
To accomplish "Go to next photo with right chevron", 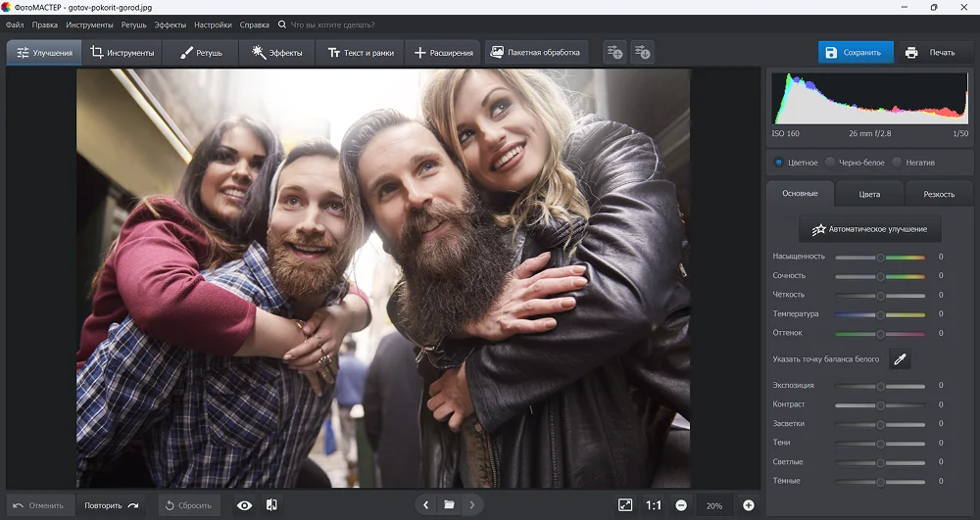I will 472,505.
